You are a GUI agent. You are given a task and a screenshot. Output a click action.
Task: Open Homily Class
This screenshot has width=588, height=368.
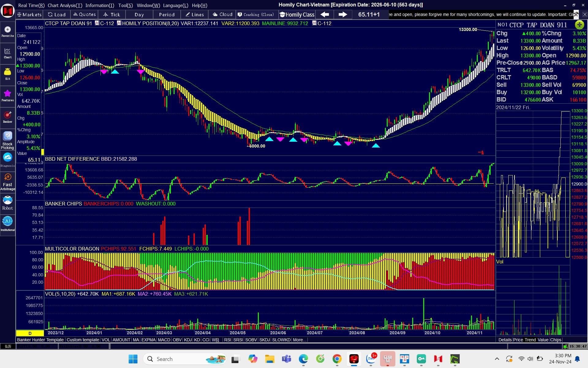pos(297,14)
